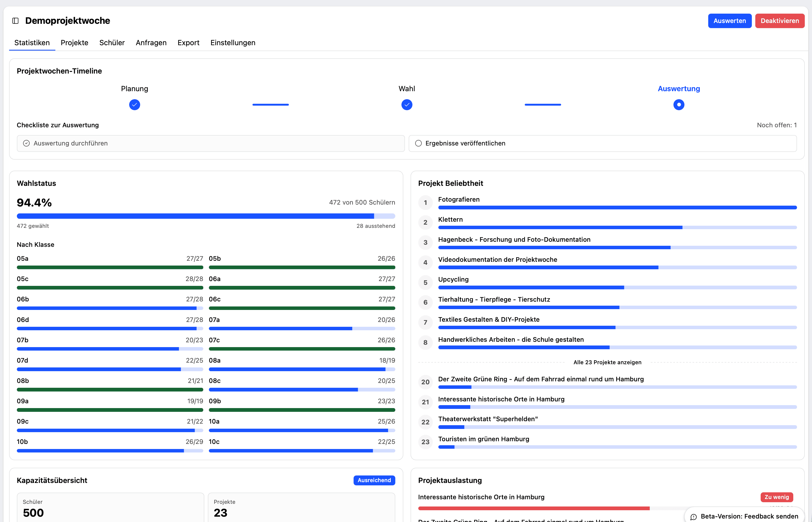This screenshot has height=522, width=812.
Task: Click the rank 5 badge for Upcycling
Action: click(426, 283)
